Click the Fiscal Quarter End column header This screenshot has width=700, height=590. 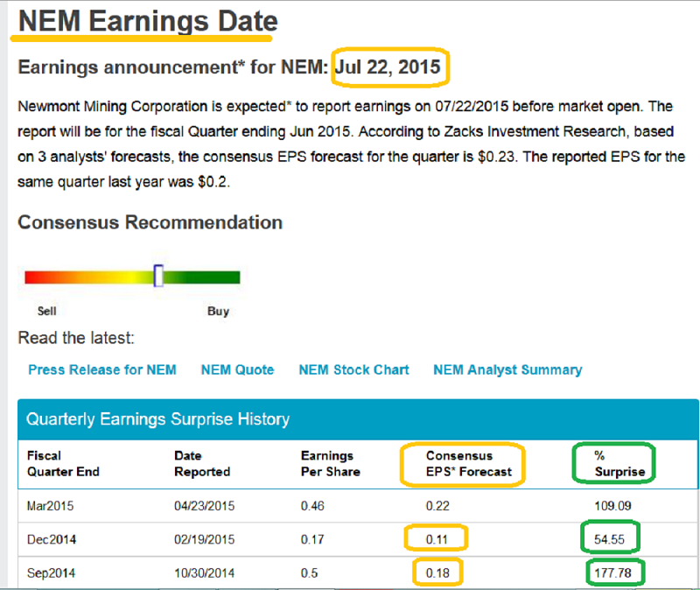63,464
